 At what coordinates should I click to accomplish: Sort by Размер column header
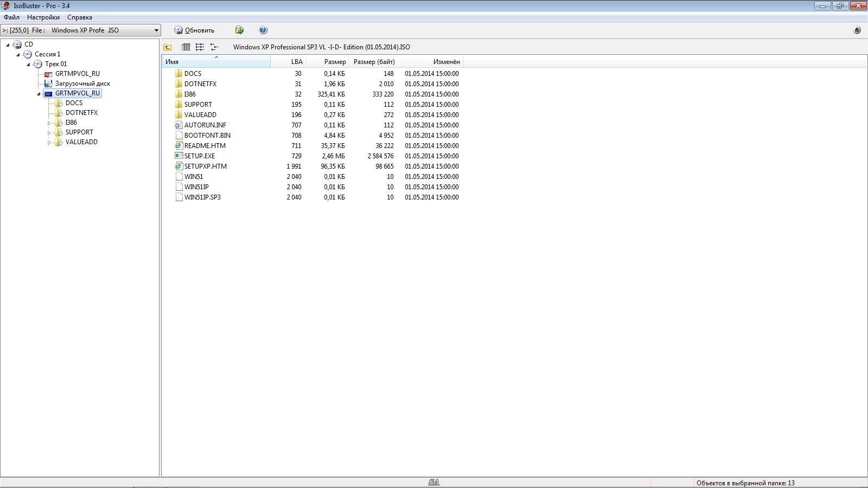click(328, 62)
